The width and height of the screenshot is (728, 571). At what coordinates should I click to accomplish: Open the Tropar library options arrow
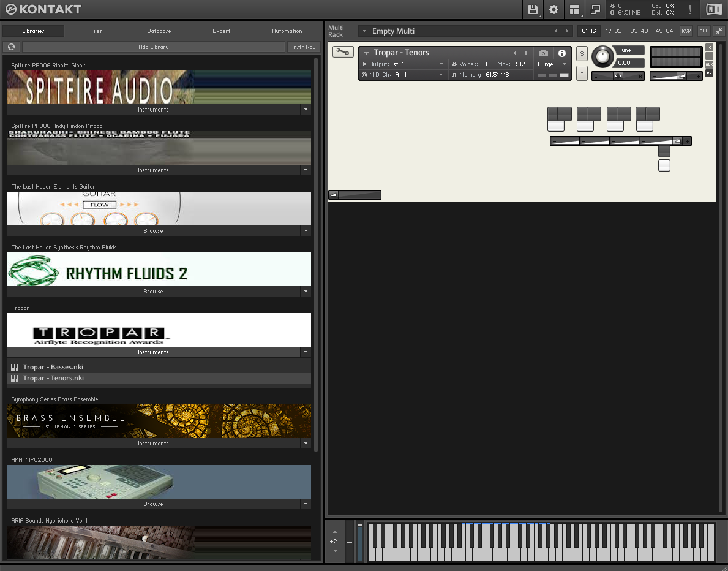tap(306, 352)
